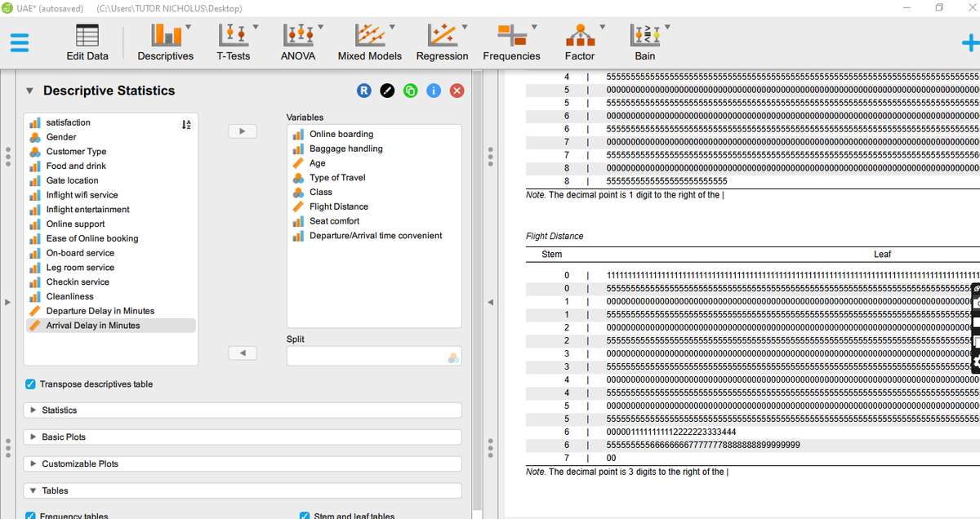Show R syntax with the R icon

364,91
